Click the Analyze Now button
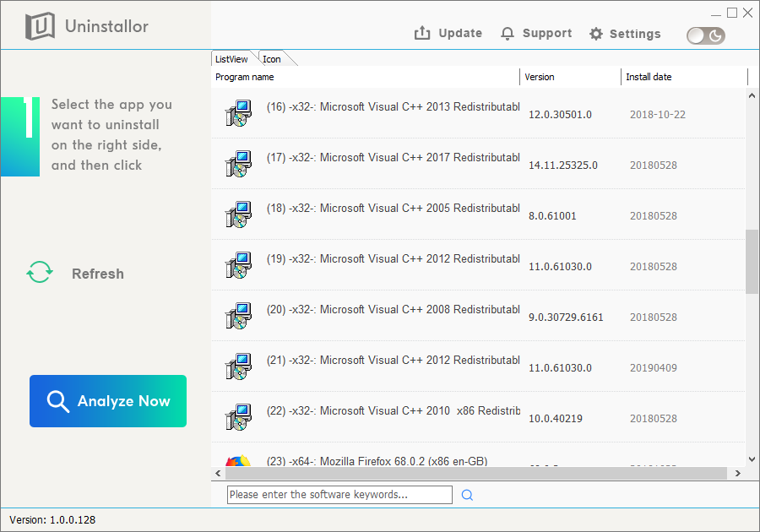Screen dimensions: 760x532 point(108,401)
